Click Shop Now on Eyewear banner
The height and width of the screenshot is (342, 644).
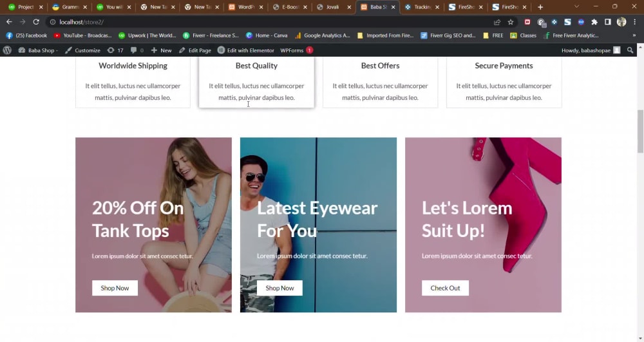279,288
